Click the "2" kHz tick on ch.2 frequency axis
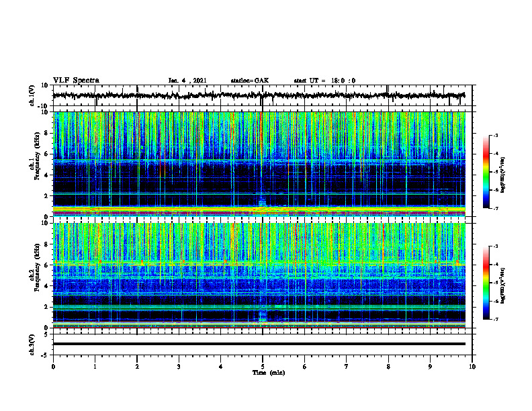Image resolution: width=532 pixels, height=411 pixels. pos(46,307)
